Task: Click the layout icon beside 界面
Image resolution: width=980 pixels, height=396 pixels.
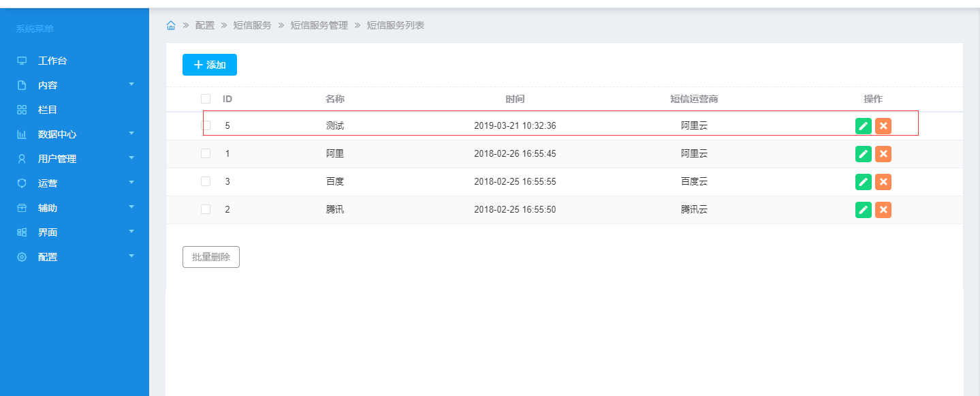Action: click(x=22, y=232)
